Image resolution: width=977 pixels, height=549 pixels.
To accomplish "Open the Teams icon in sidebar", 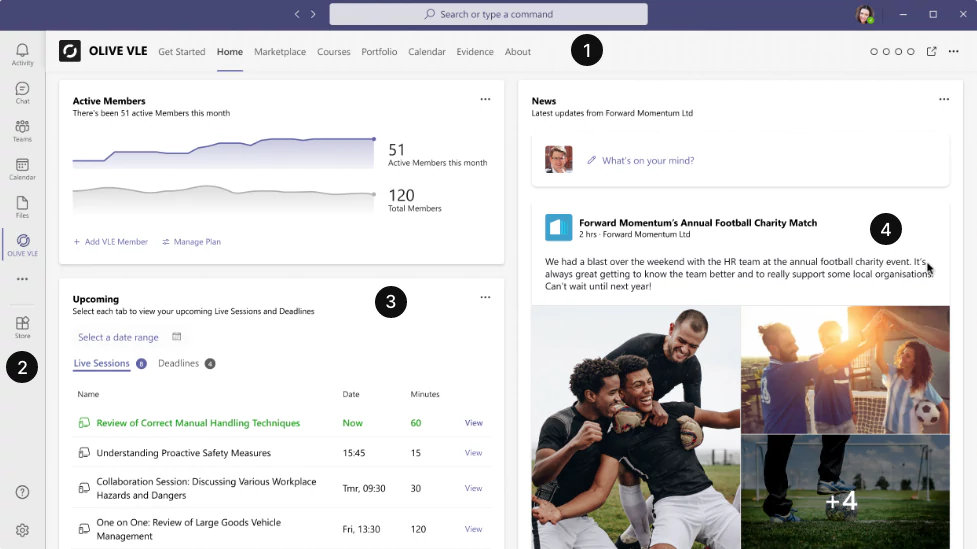I will (22, 130).
